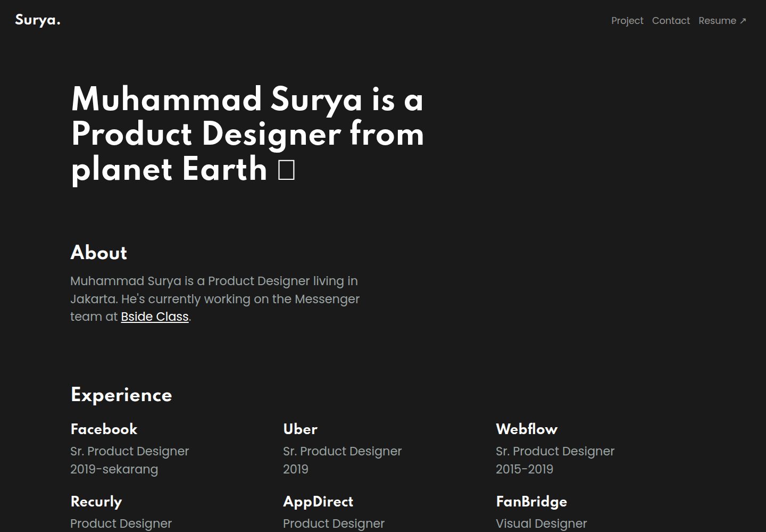Open the Project navigation link
This screenshot has width=766, height=532.
pos(627,21)
